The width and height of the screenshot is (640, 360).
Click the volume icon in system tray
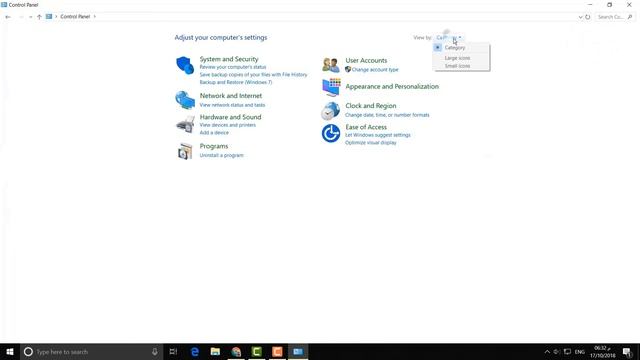pyautogui.click(x=556, y=351)
